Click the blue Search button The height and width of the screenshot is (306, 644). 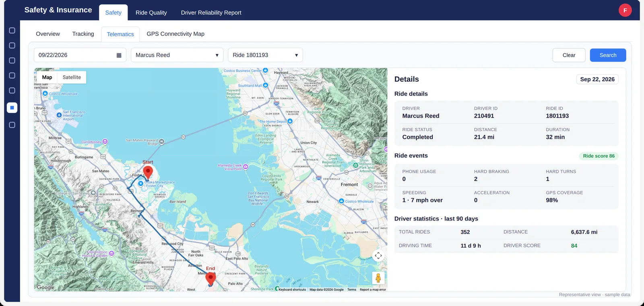(608, 55)
